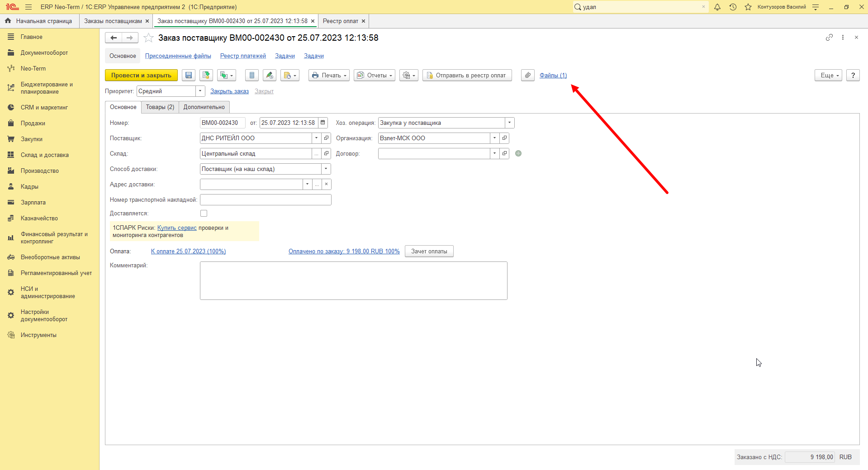Screen dimensions: 868x470
Task: Expand the Печать dropdown button
Action: point(329,76)
